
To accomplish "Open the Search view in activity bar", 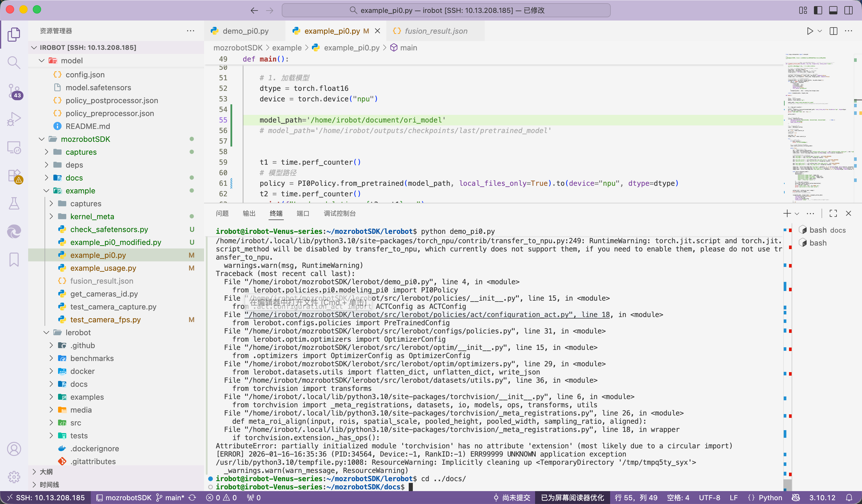I will [14, 63].
